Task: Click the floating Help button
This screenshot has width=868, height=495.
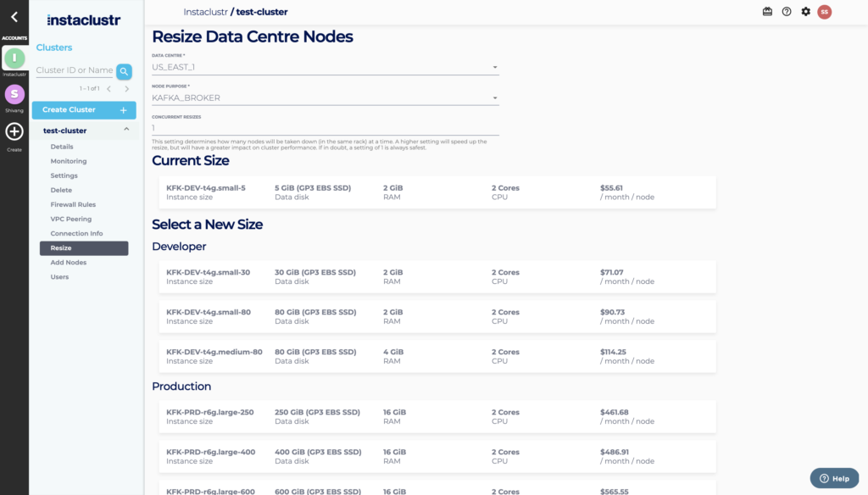Action: pyautogui.click(x=834, y=478)
